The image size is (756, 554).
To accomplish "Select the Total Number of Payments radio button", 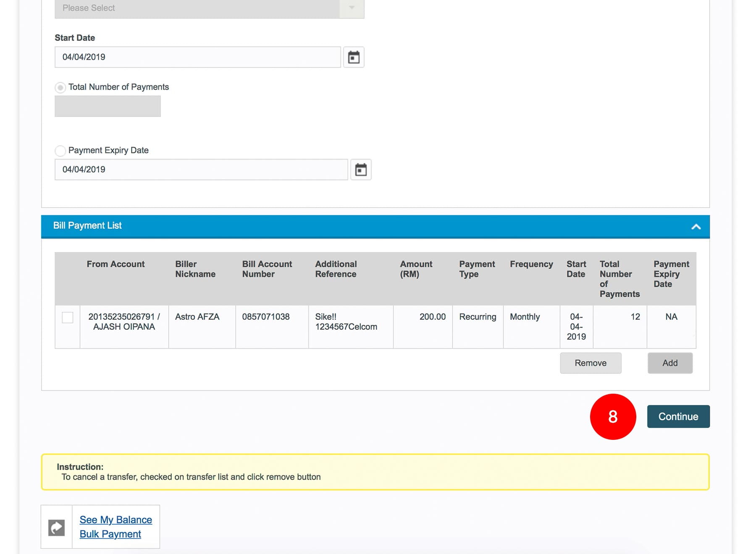I will click(60, 87).
